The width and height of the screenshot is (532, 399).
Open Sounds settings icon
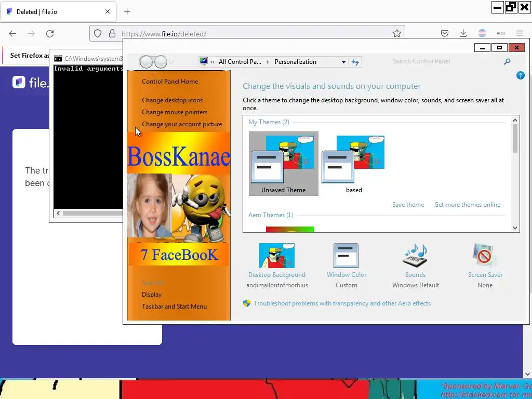(x=415, y=256)
